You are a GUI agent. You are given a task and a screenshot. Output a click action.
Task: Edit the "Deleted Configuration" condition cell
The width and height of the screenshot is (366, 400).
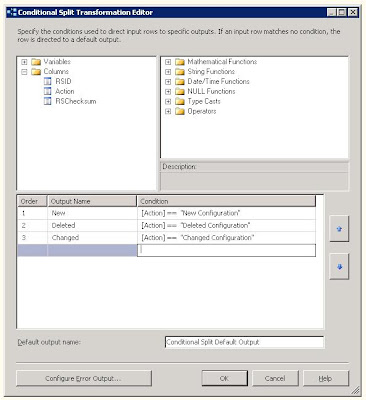point(226,226)
